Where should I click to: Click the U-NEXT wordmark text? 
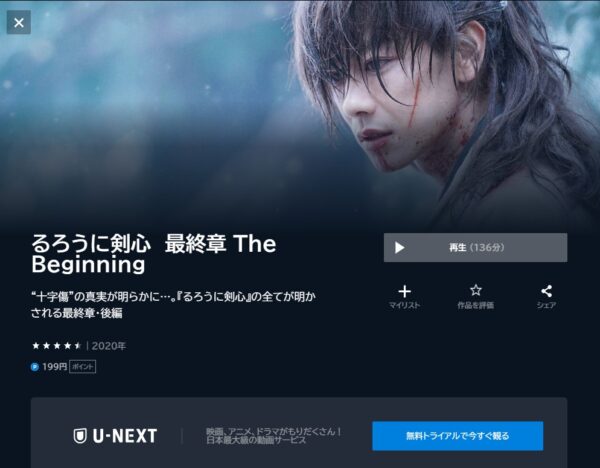point(125,436)
